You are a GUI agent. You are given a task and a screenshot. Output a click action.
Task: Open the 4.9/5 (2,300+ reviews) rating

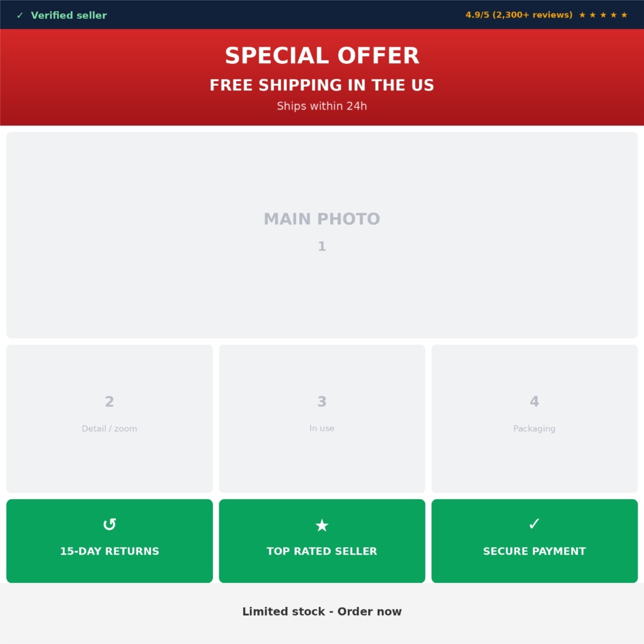[519, 15]
